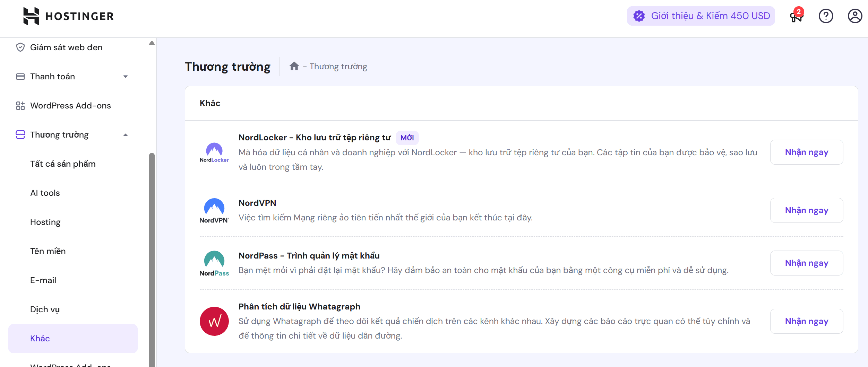Click the red Whatagraph logo
868x367 pixels.
214,321
